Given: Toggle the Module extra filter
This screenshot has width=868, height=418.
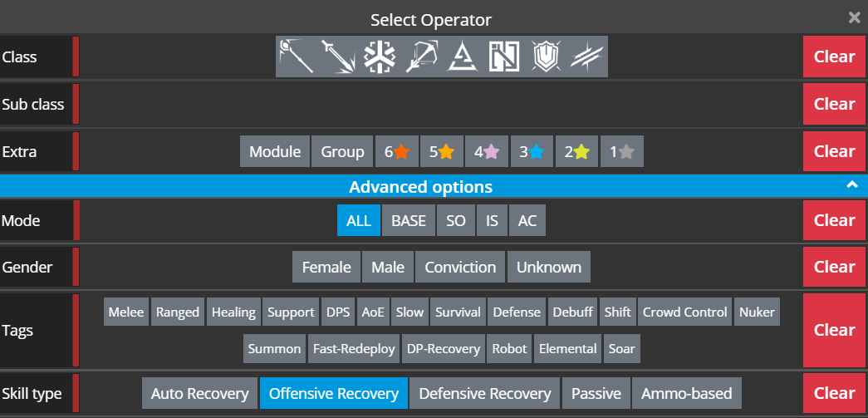Looking at the screenshot, I should click(x=275, y=151).
